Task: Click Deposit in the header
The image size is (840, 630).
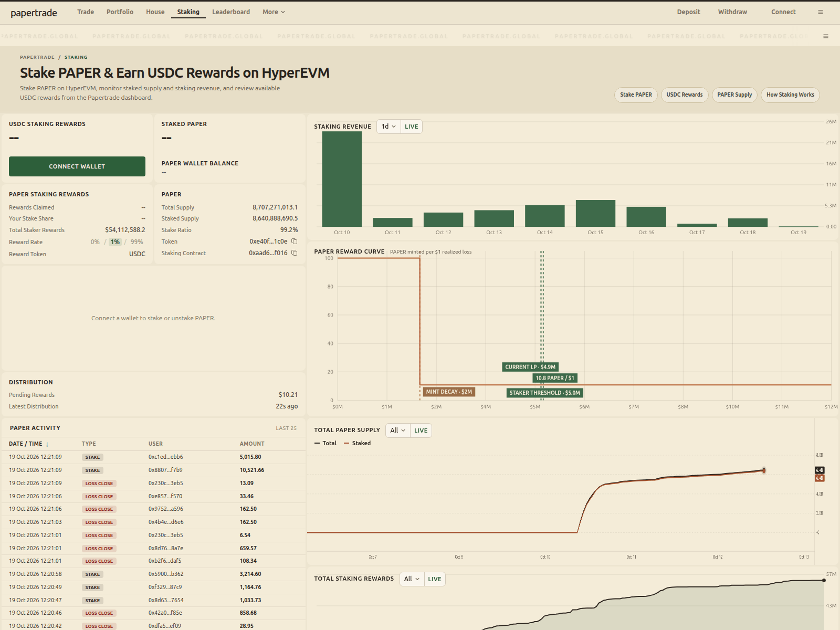Action: 688,12
